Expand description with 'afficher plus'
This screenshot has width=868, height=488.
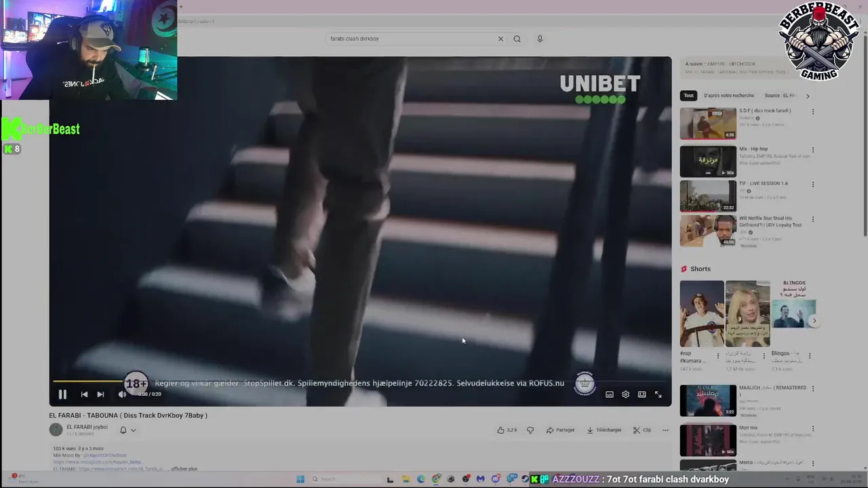point(184,469)
